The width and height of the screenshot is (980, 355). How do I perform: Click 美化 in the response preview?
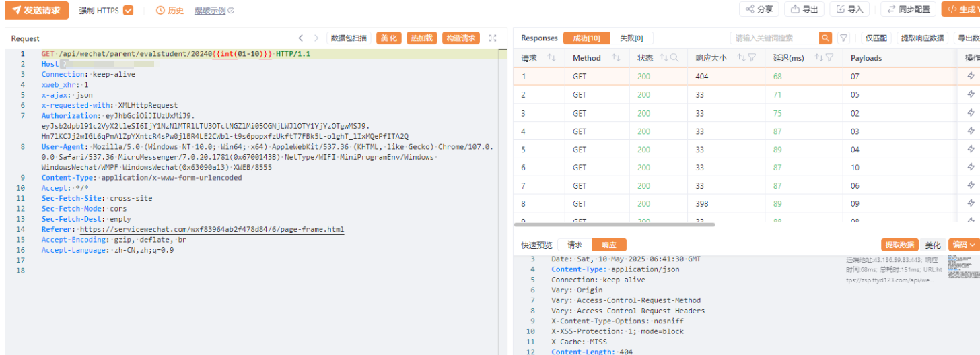coord(933,245)
